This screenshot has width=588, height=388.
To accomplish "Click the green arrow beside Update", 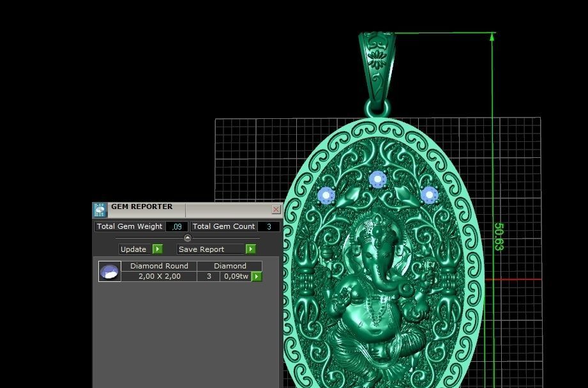I will [x=158, y=249].
